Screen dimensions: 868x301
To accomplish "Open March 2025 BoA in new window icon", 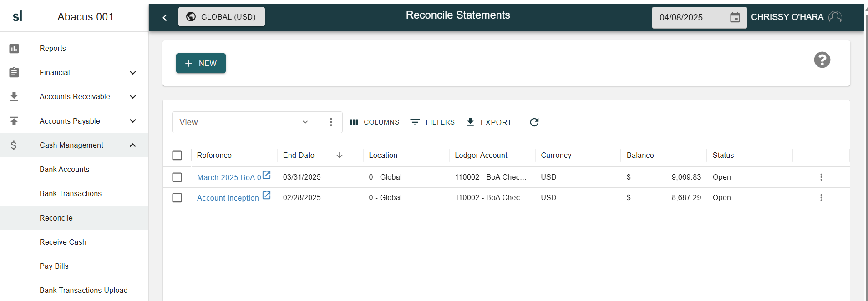I will coord(267,175).
